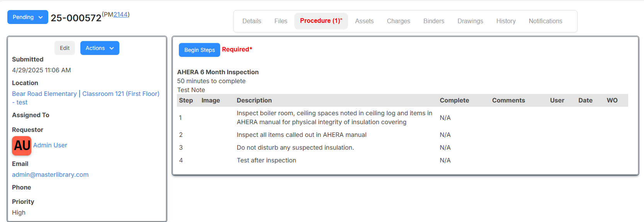
Task: Click the Admin User requestor link
Action: [50, 145]
